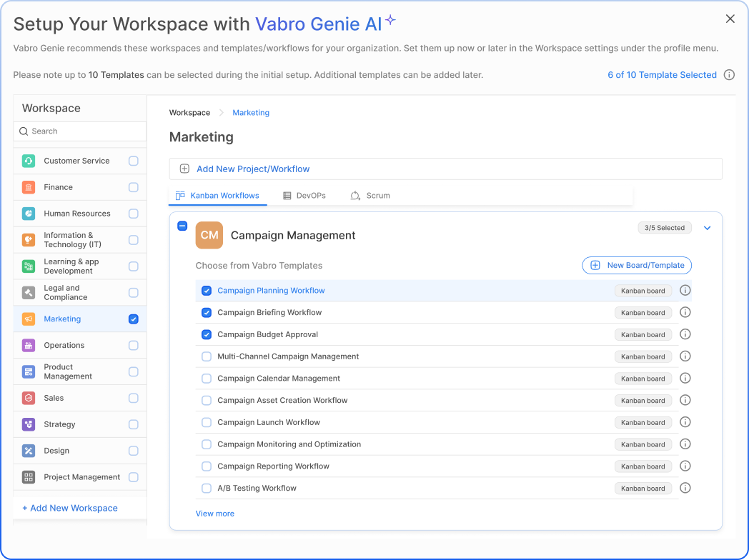The height and width of the screenshot is (560, 749).
Task: Open the Scrum tab
Action: (x=370, y=196)
